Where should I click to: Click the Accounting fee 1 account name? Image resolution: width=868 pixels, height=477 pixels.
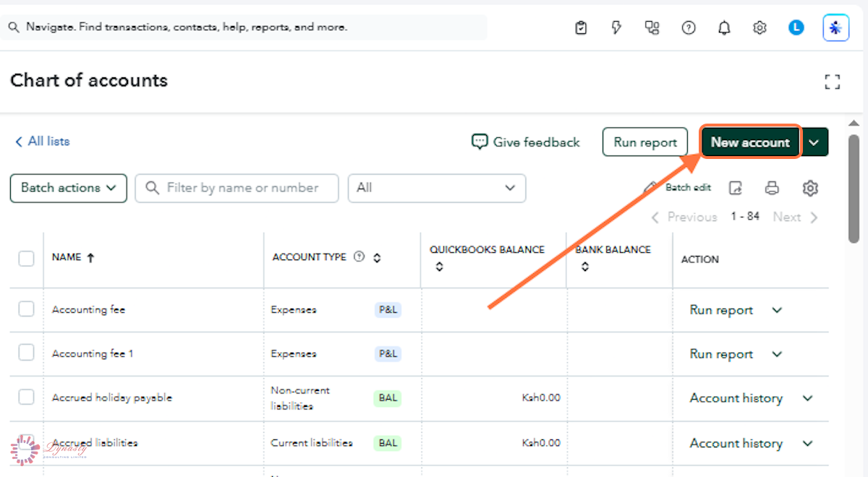pos(93,353)
